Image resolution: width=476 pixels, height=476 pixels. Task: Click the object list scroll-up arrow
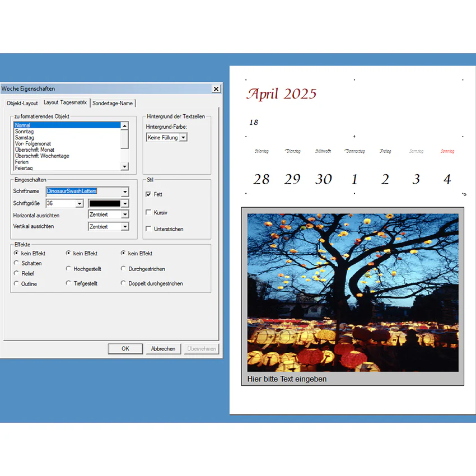click(124, 125)
